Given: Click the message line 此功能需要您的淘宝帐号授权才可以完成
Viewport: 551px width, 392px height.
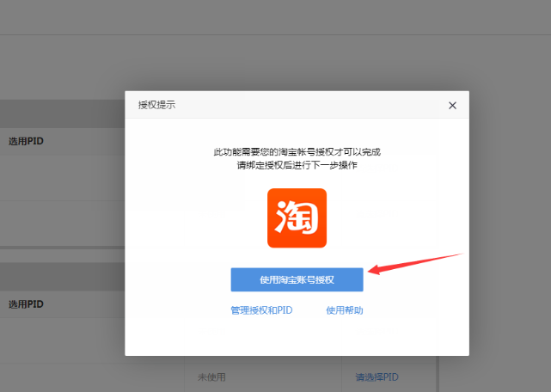Looking at the screenshot, I should (297, 151).
